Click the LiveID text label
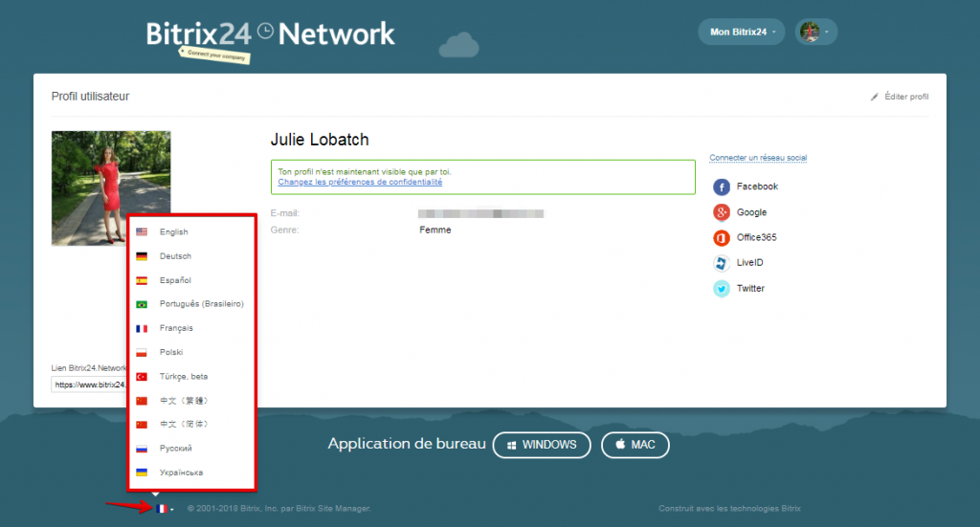980x527 pixels. [x=749, y=263]
